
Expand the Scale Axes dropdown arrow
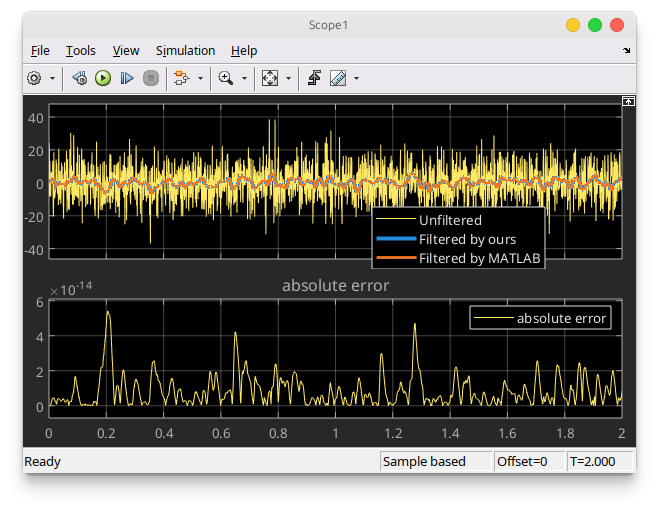tap(288, 78)
